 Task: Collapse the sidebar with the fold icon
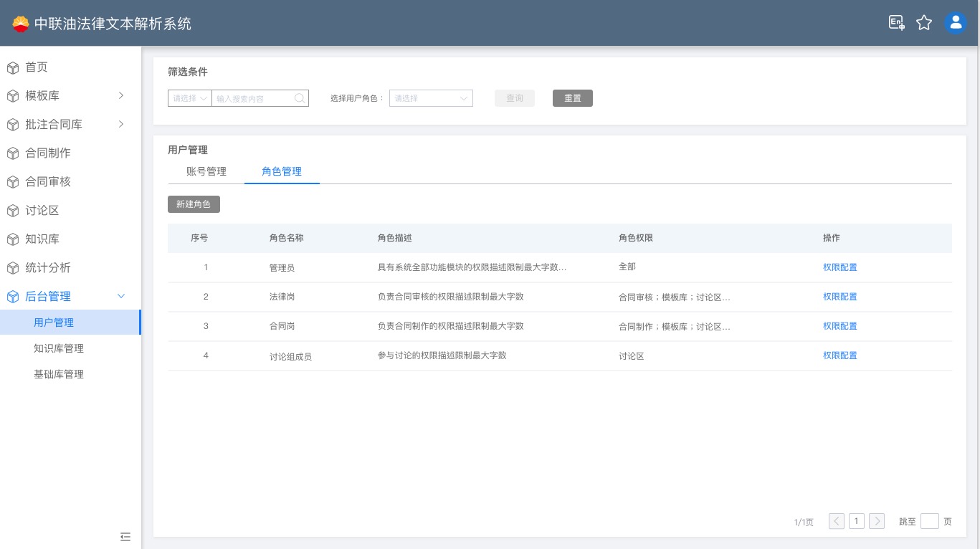(125, 536)
